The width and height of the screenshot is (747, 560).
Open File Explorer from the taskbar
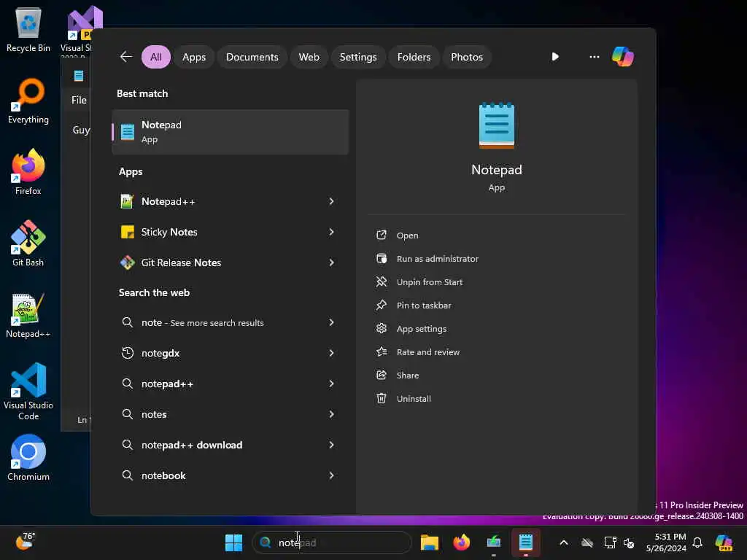[x=429, y=542]
